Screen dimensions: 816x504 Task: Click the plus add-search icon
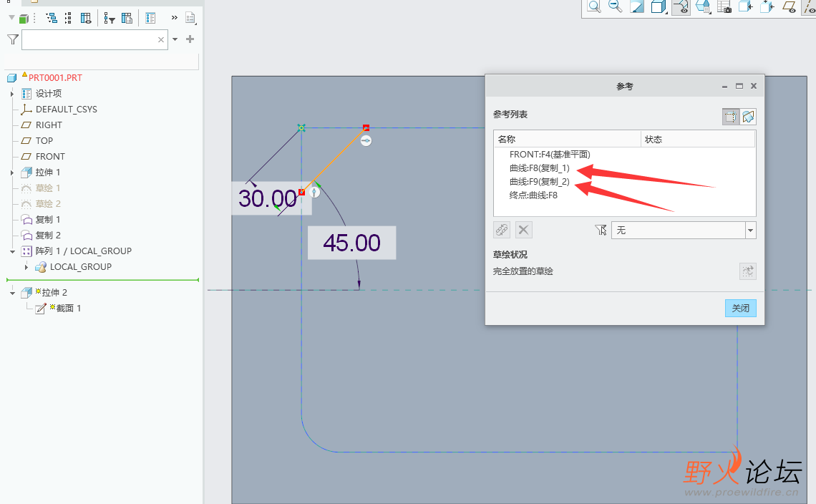(190, 39)
